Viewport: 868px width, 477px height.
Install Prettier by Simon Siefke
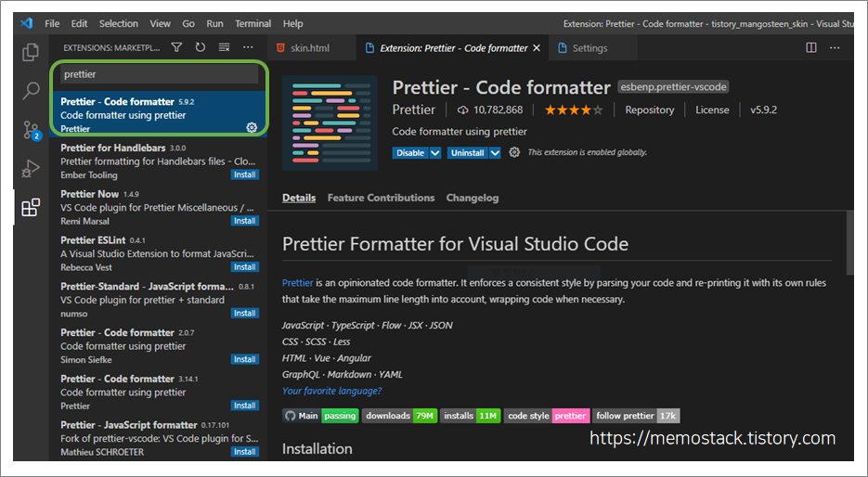245,359
